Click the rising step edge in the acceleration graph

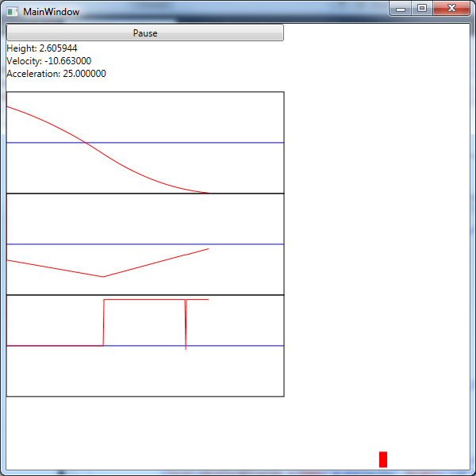pos(104,321)
